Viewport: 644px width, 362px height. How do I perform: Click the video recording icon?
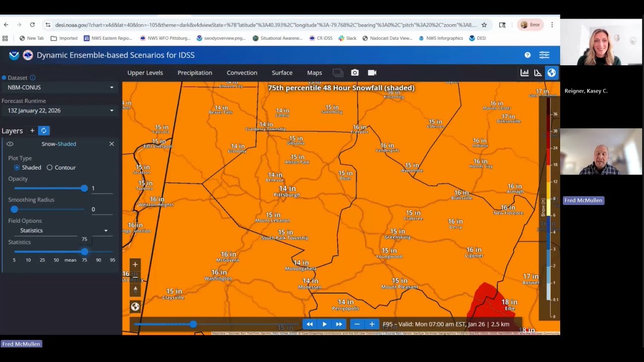(372, 73)
